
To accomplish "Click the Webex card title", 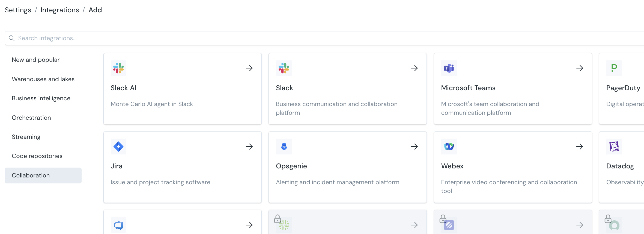I will (452, 166).
